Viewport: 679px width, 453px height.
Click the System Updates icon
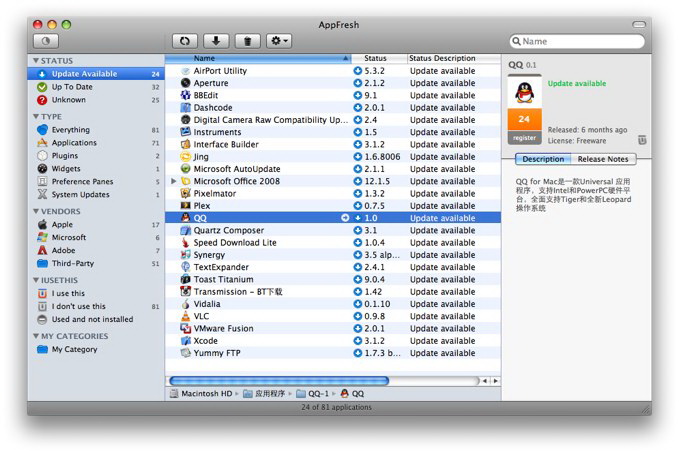pos(42,194)
